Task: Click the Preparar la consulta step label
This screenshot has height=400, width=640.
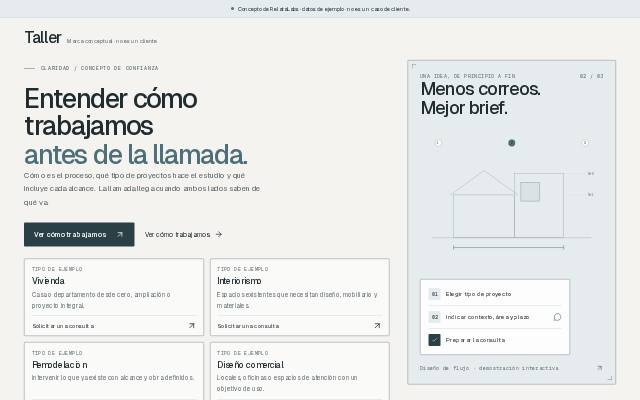Action: tap(475, 340)
